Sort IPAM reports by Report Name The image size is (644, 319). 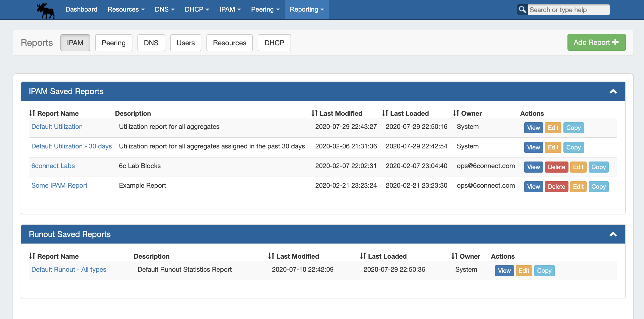click(54, 113)
